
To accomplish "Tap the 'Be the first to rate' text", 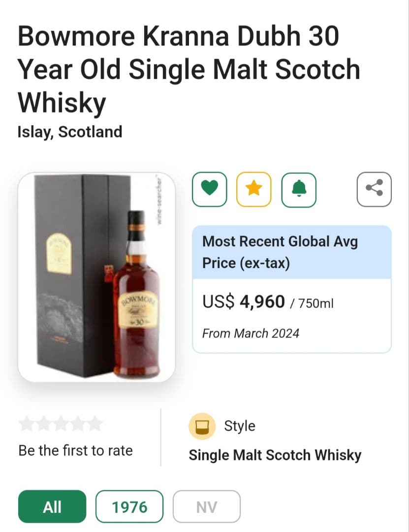I will point(75,450).
